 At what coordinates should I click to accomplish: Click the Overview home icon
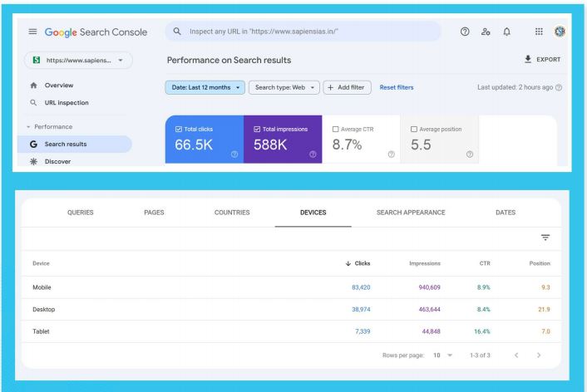tap(34, 86)
